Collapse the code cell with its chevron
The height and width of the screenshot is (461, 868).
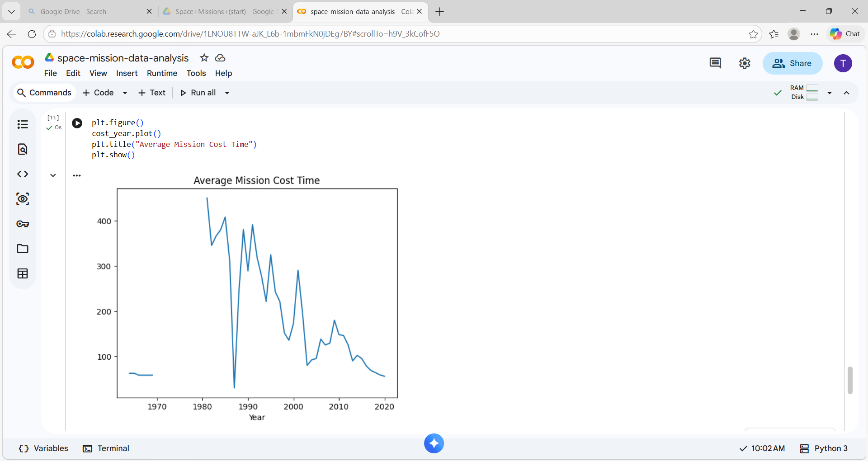(53, 175)
